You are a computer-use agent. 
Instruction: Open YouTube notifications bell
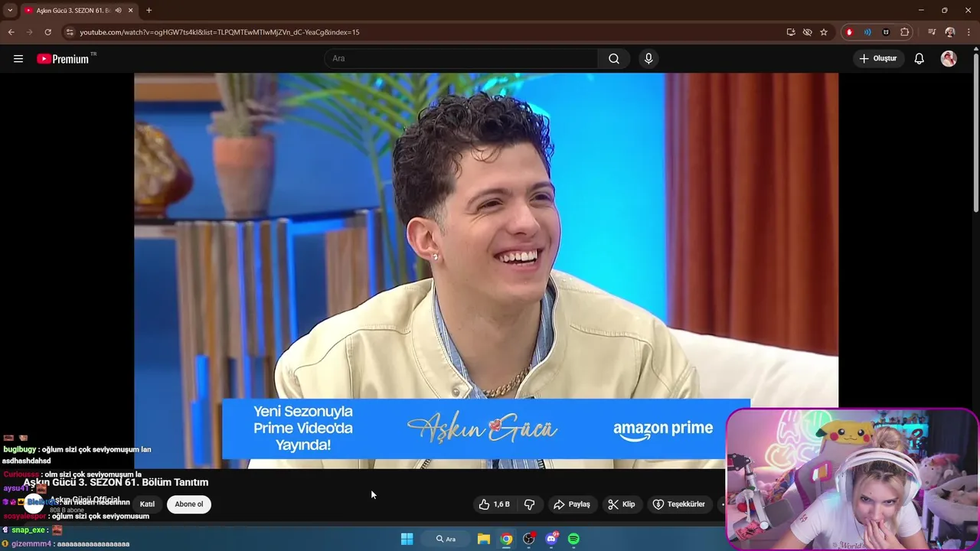click(x=920, y=59)
